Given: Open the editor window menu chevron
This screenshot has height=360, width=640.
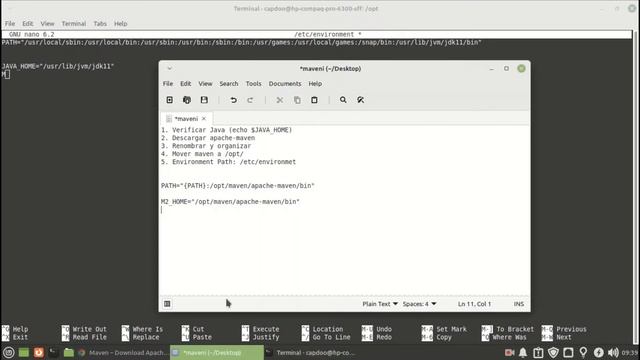Looking at the screenshot, I should point(169,69).
